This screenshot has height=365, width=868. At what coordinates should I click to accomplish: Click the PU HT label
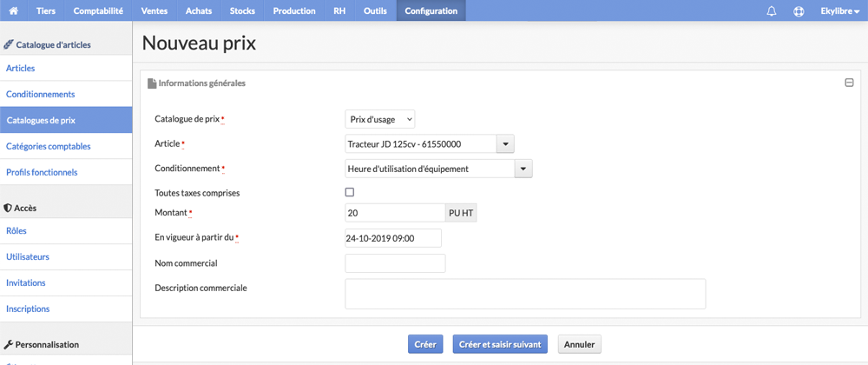[461, 213]
